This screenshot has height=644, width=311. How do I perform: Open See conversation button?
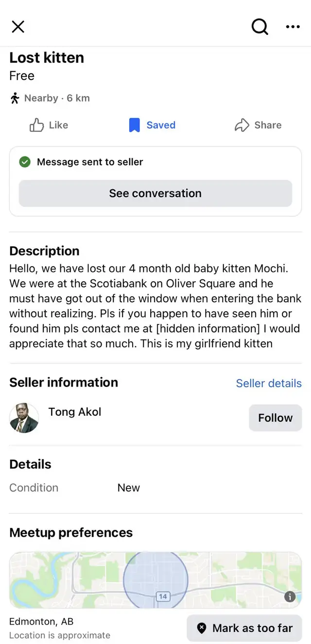(155, 193)
